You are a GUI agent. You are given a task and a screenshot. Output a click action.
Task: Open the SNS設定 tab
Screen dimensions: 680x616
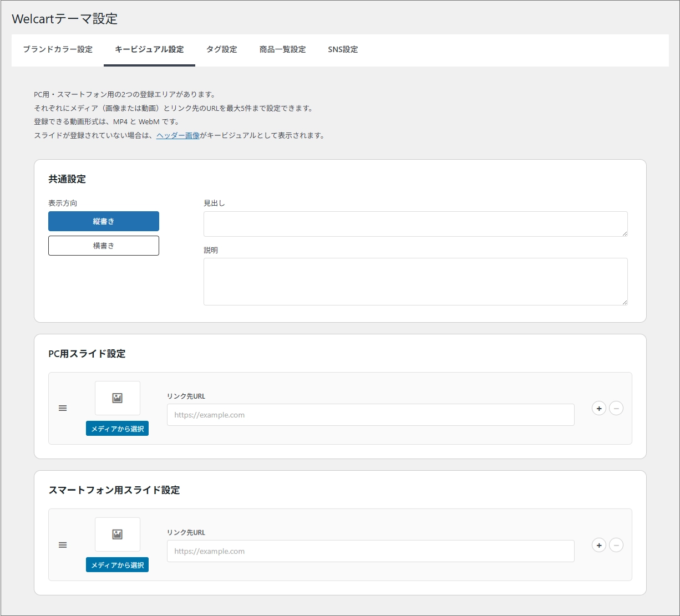343,49
